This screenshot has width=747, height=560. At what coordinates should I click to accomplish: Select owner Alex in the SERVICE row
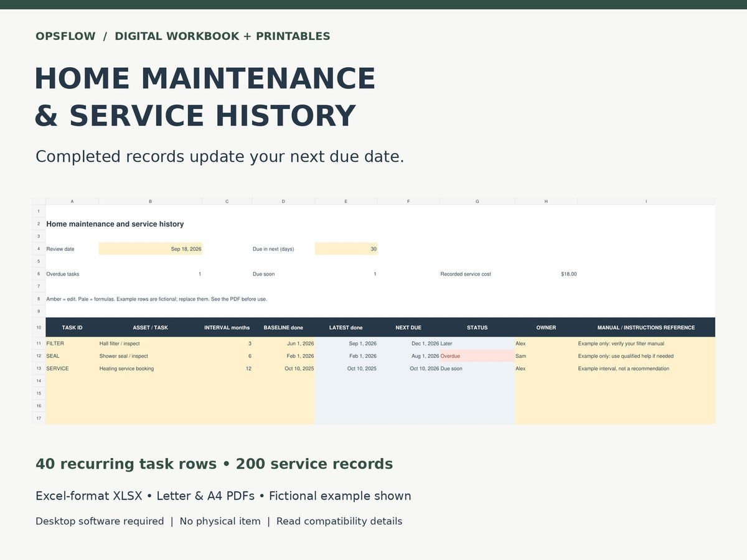547,368
